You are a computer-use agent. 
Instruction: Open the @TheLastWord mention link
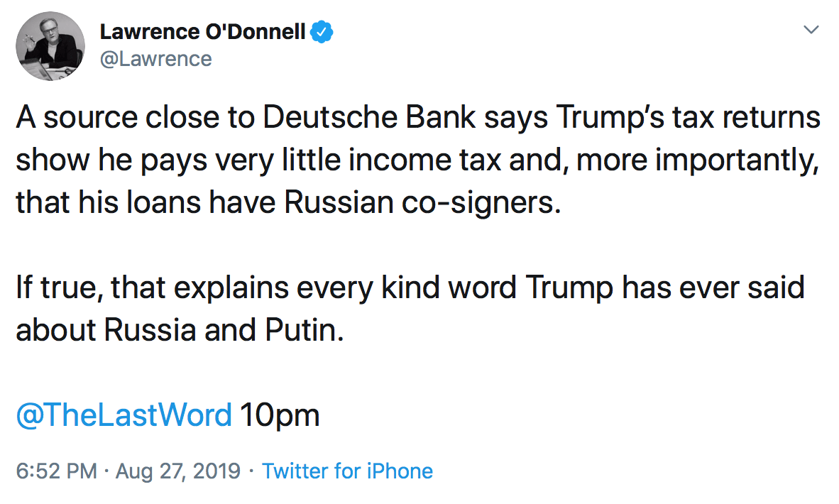tap(124, 415)
